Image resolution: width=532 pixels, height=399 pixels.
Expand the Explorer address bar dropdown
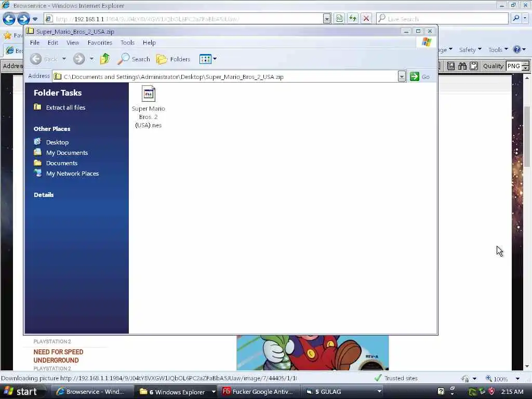(402, 77)
